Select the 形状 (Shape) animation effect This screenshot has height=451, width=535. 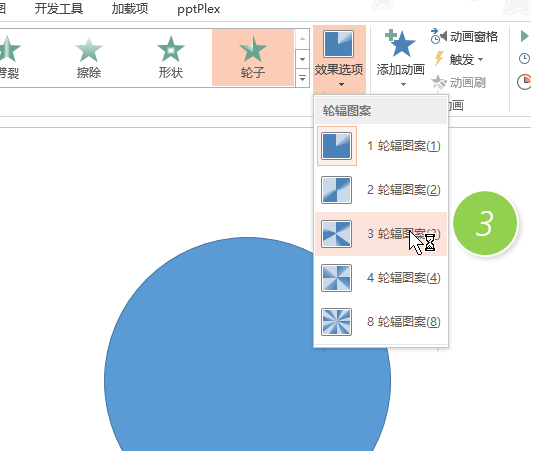pyautogui.click(x=171, y=57)
